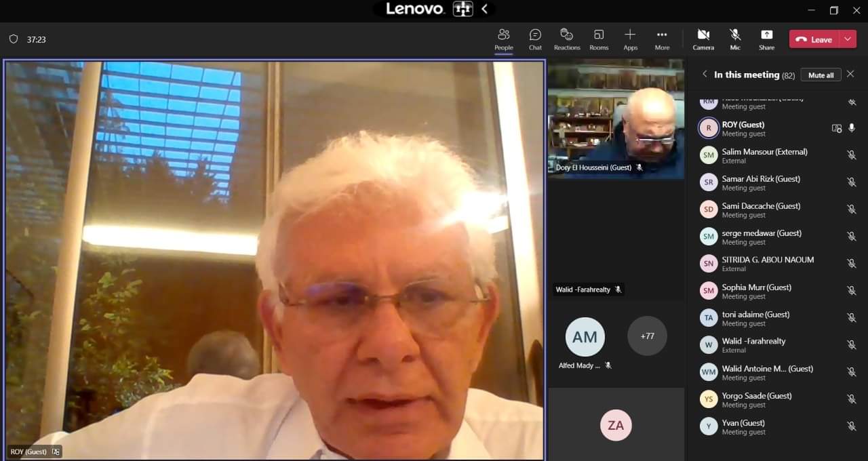Image resolution: width=868 pixels, height=461 pixels.
Task: Click the Walid -Farahrealty label on the video tile
Action: pos(583,289)
